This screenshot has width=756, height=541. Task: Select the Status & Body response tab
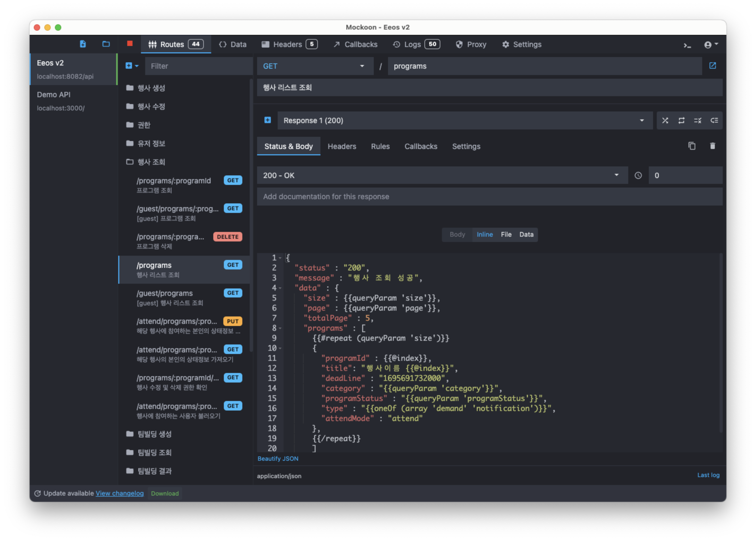[x=288, y=146]
